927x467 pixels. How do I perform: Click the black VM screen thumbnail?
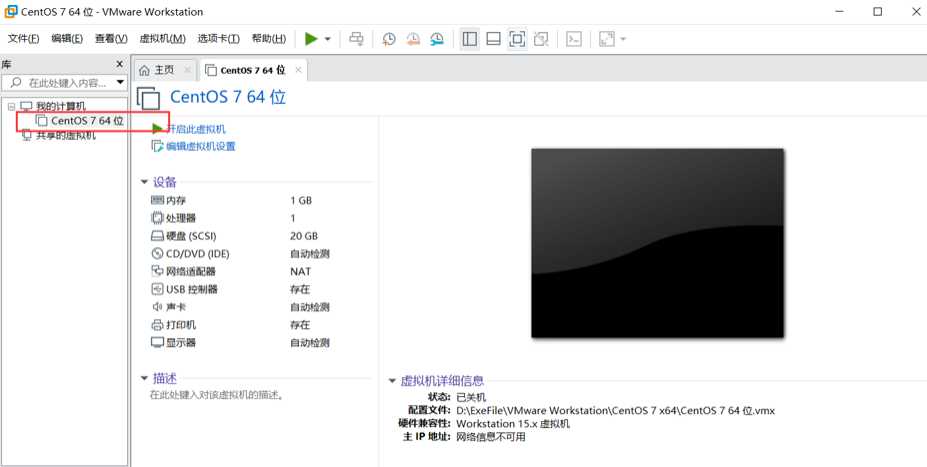(x=657, y=243)
